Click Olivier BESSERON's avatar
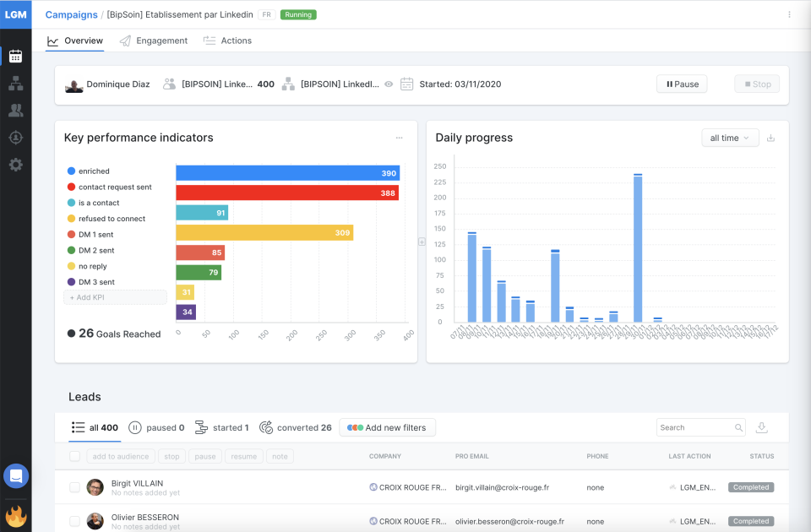The width and height of the screenshot is (811, 532). 95,521
